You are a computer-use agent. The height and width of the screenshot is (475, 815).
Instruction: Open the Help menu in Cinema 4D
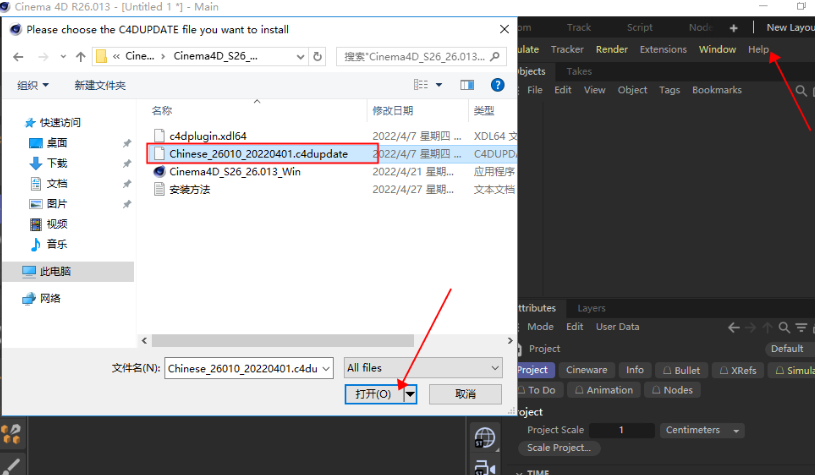[x=758, y=49]
